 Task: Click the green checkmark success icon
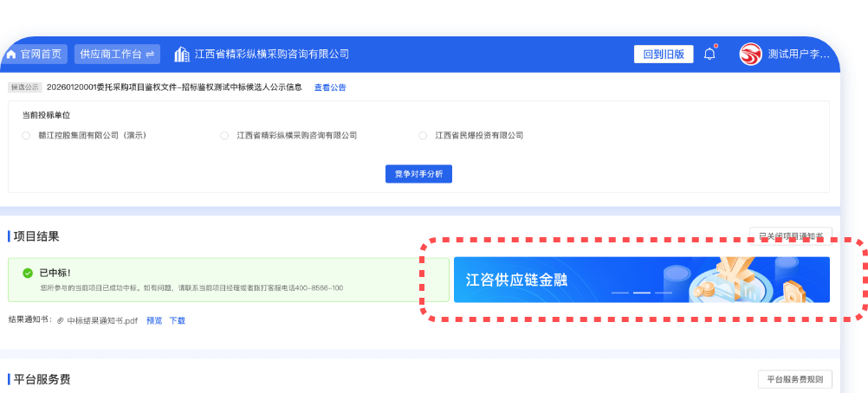click(28, 273)
